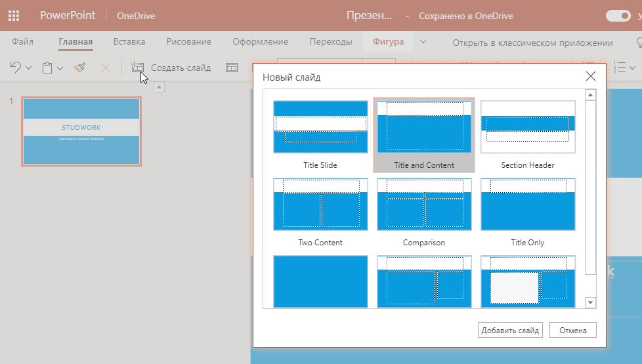Click the Paste clipboard icon
This screenshot has height=364, width=642.
tap(47, 68)
